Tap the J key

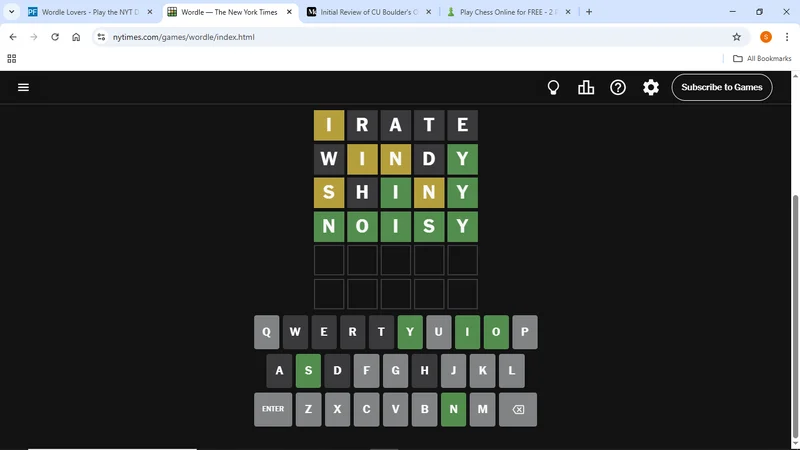tap(454, 371)
